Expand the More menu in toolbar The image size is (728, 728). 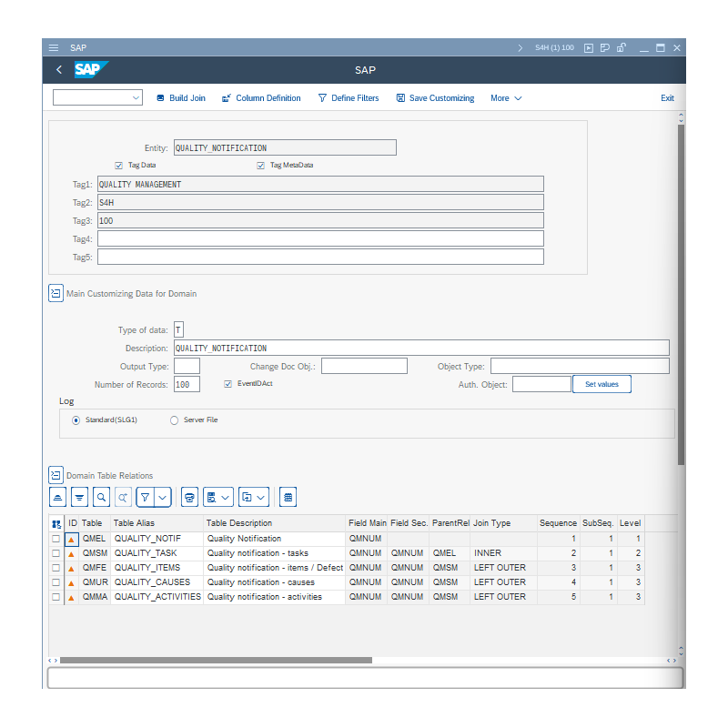tap(506, 98)
